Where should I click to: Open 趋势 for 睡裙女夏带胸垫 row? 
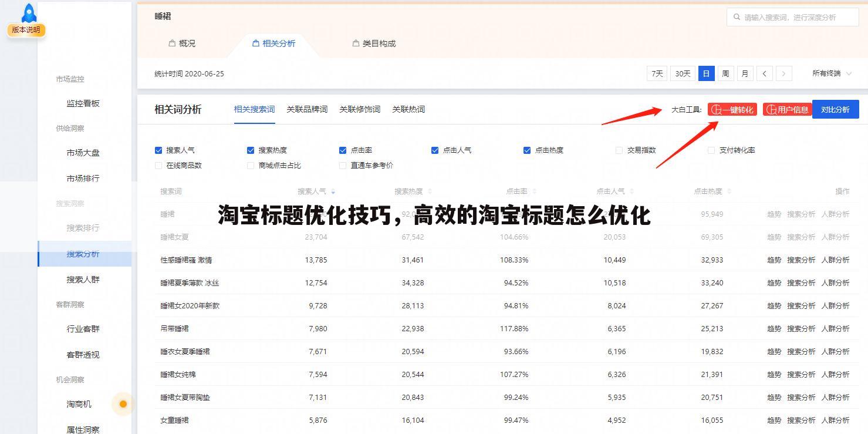coord(774,398)
